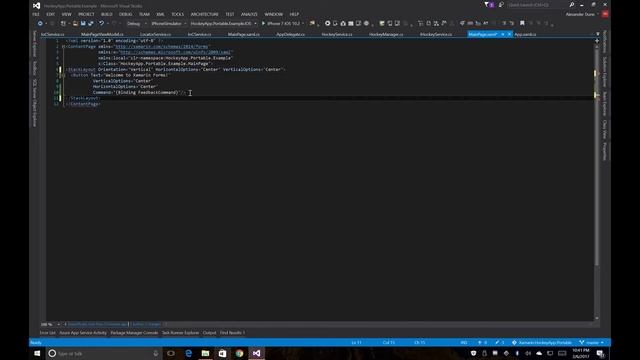Open the Alexander Dunn account dropdown

point(582,14)
